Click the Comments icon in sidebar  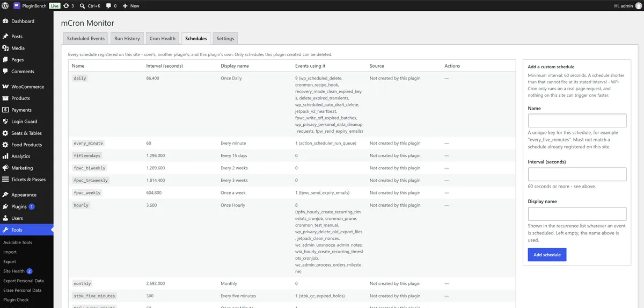pyautogui.click(x=5, y=71)
